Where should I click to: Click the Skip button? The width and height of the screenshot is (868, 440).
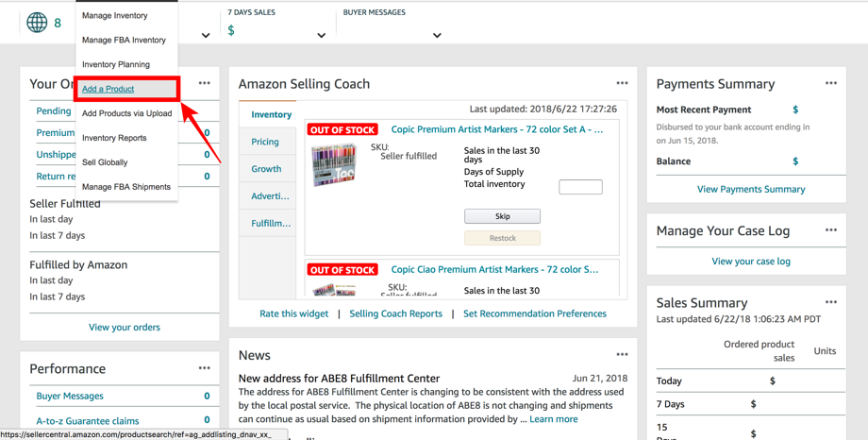(502, 216)
